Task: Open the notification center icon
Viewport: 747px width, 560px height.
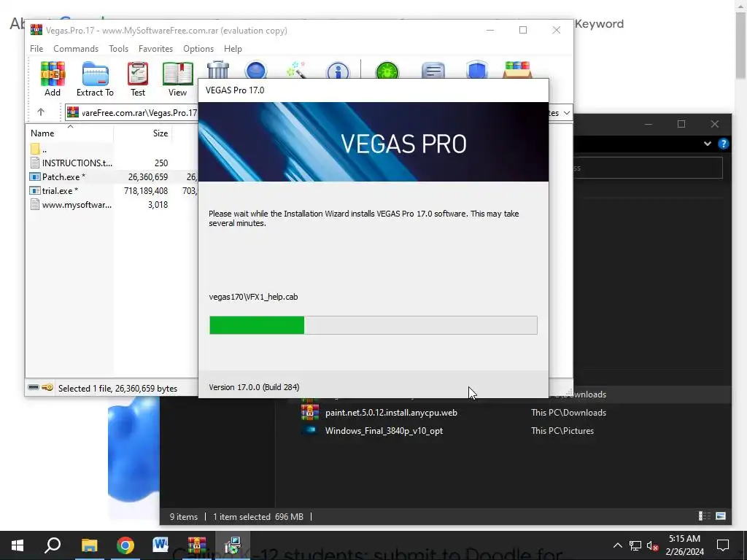Action: (723, 545)
